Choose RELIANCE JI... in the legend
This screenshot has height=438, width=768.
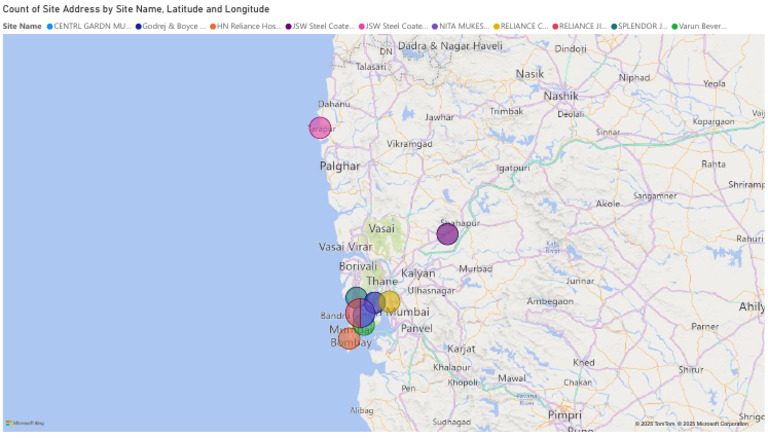pyautogui.click(x=579, y=26)
